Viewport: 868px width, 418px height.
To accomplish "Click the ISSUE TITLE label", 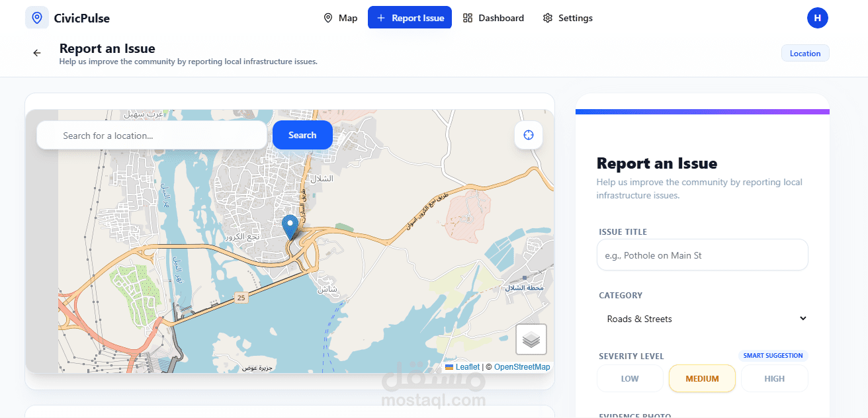I will pyautogui.click(x=623, y=232).
